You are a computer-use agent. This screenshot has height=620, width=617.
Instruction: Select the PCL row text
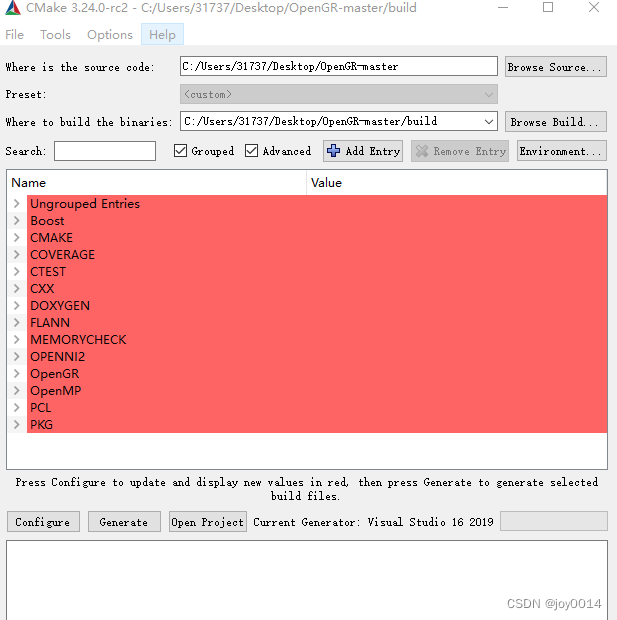(x=41, y=408)
